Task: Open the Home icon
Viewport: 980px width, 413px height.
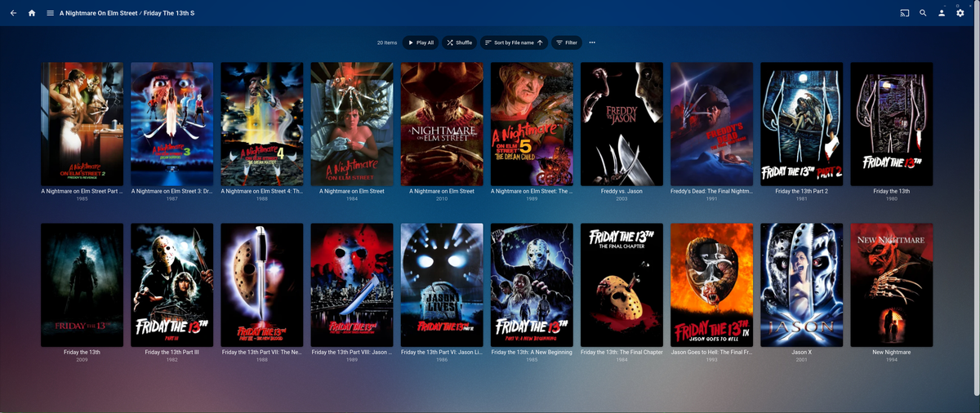Action: pyautogui.click(x=32, y=13)
